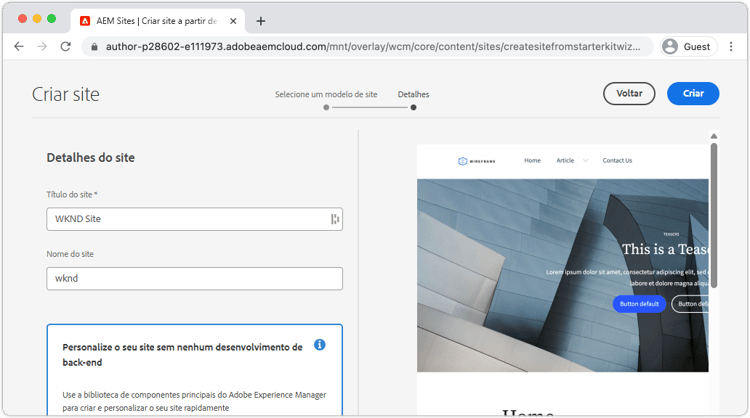
Task: Click the Lorem ipsum teaser text
Action: tap(627, 277)
